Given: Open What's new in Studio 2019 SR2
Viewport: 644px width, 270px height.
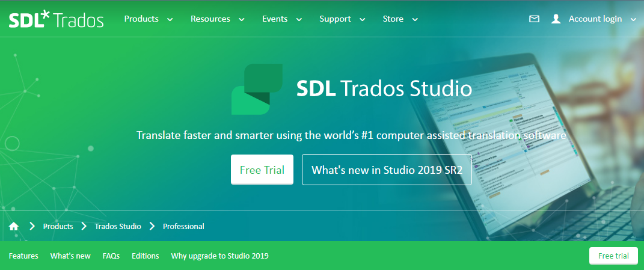Looking at the screenshot, I should coord(387,170).
